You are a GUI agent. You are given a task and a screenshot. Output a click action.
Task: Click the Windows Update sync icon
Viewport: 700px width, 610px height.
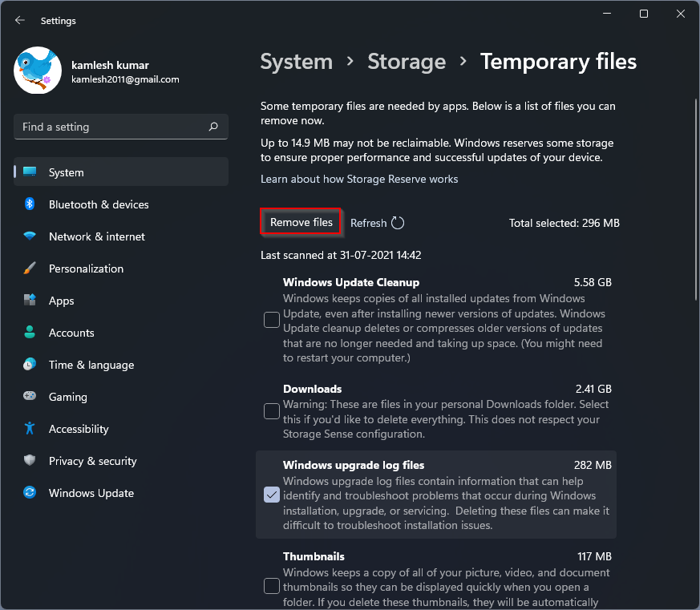click(x=30, y=493)
